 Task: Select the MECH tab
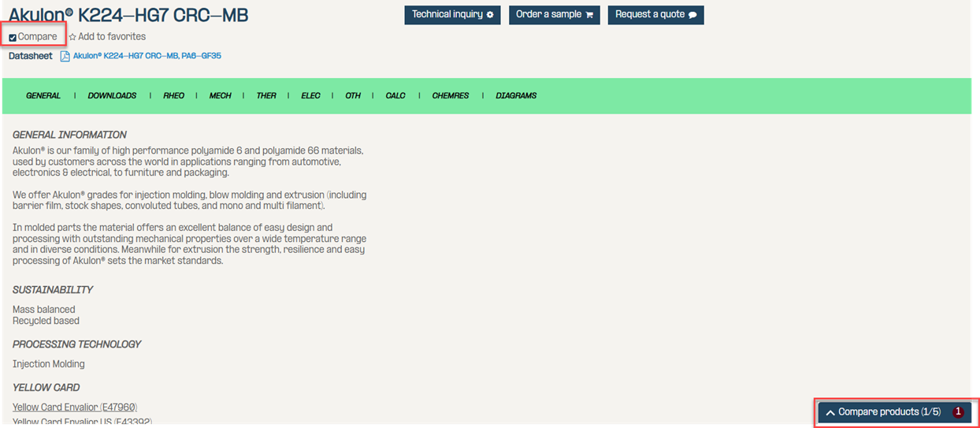(220, 95)
